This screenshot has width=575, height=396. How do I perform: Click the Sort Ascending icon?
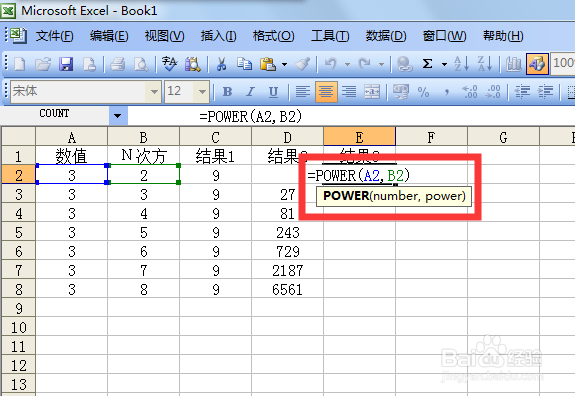click(x=461, y=64)
